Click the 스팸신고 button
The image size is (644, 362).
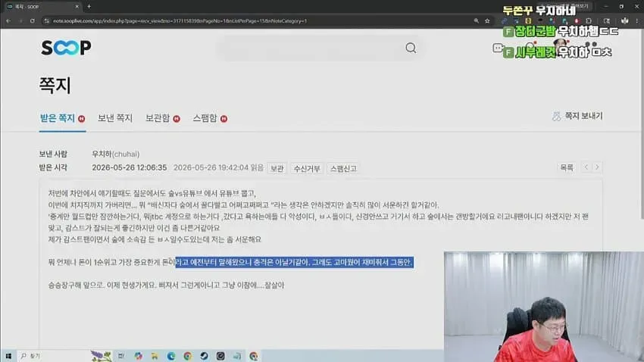pos(343,168)
